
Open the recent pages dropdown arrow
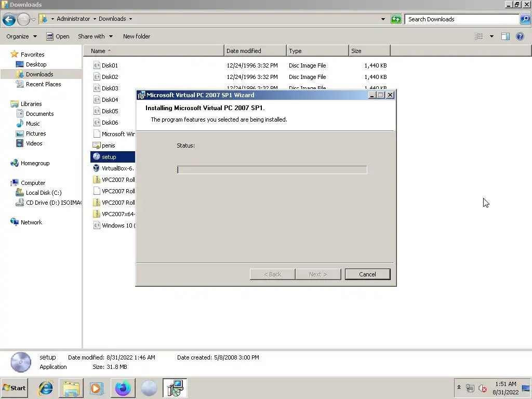pos(34,19)
